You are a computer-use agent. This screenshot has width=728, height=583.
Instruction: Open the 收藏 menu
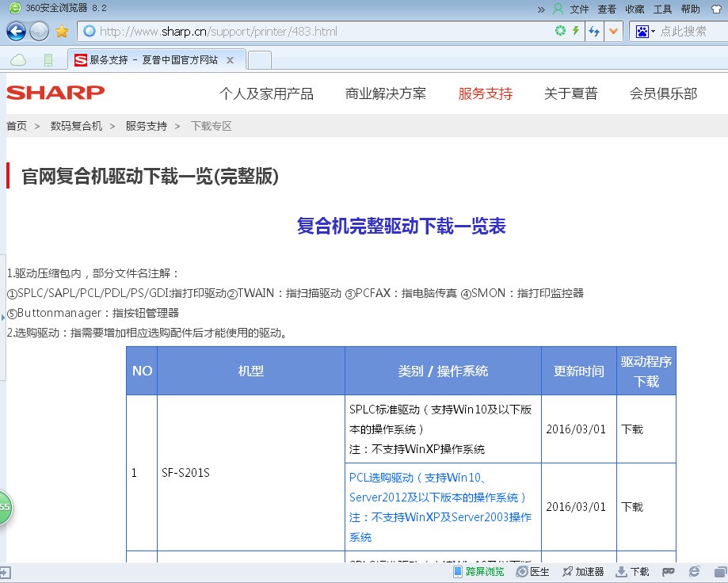[635, 10]
